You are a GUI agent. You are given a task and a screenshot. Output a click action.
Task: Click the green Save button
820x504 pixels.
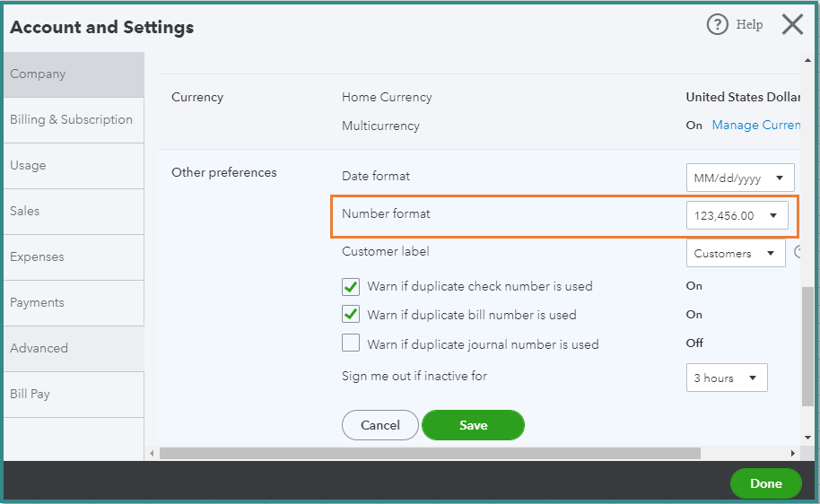pos(473,425)
